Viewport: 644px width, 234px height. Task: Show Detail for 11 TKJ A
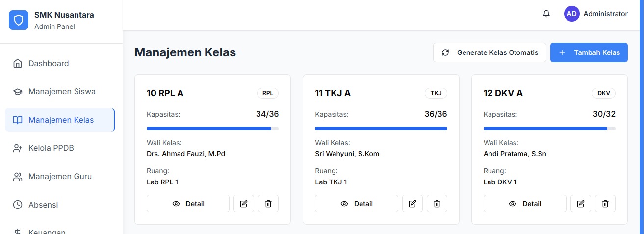point(357,204)
